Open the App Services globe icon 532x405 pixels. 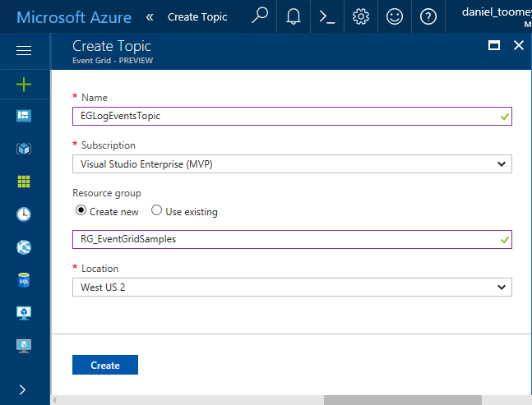point(24,247)
